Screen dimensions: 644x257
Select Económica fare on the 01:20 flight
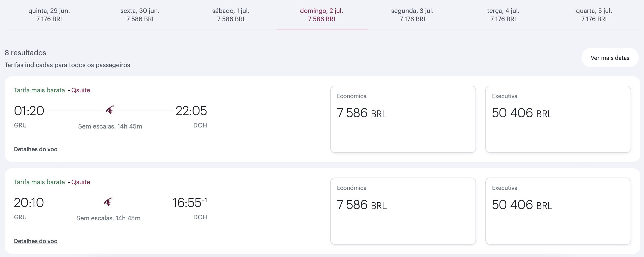[403, 119]
